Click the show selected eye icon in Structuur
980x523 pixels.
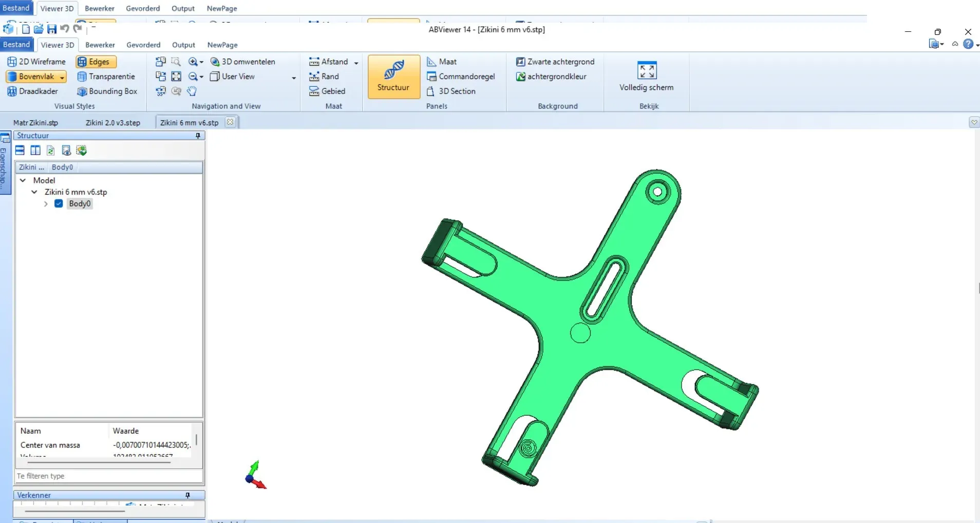coord(66,151)
